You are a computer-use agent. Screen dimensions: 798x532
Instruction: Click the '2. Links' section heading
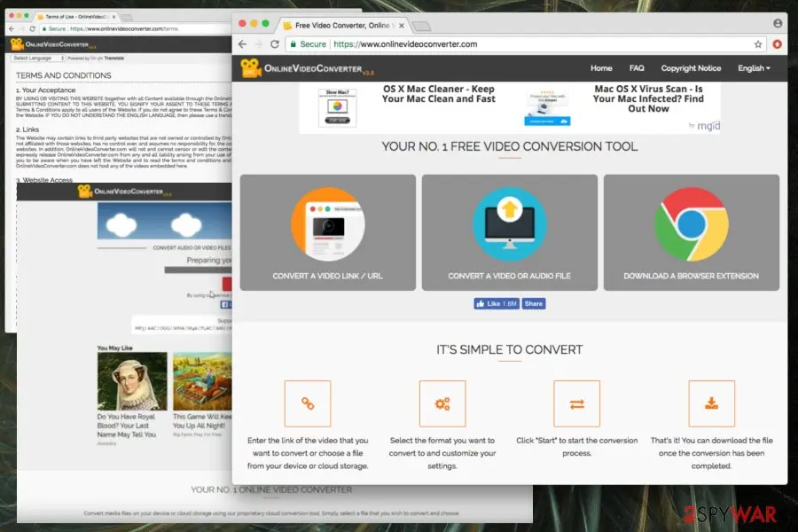[x=27, y=129]
